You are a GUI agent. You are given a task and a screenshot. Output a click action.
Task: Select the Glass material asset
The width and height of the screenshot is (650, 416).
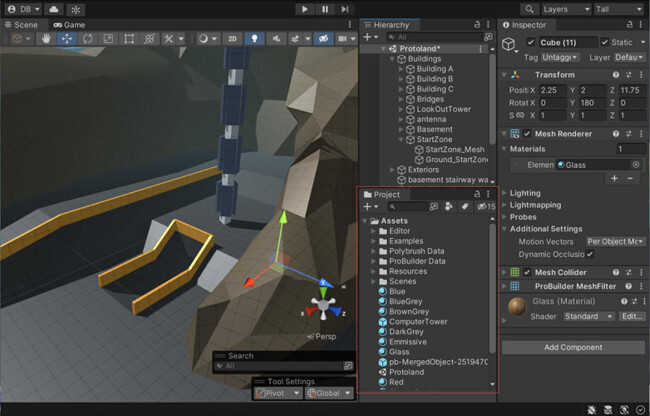(x=398, y=351)
